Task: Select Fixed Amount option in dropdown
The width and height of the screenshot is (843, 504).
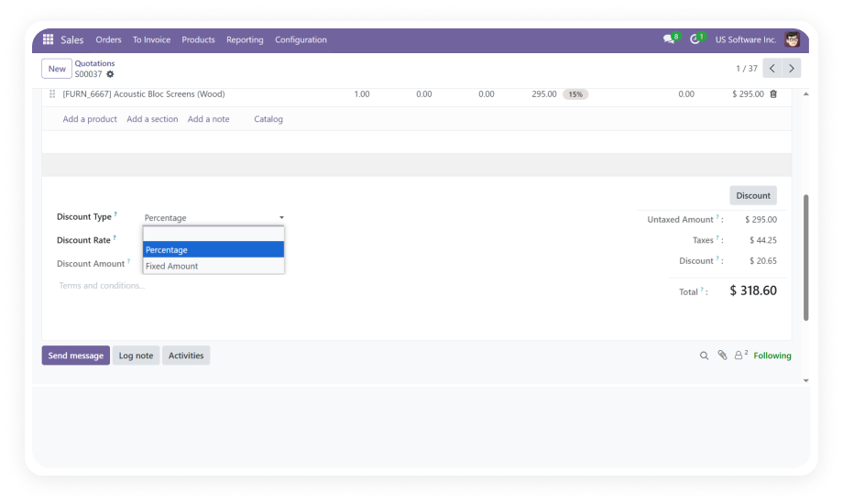Action: [213, 266]
